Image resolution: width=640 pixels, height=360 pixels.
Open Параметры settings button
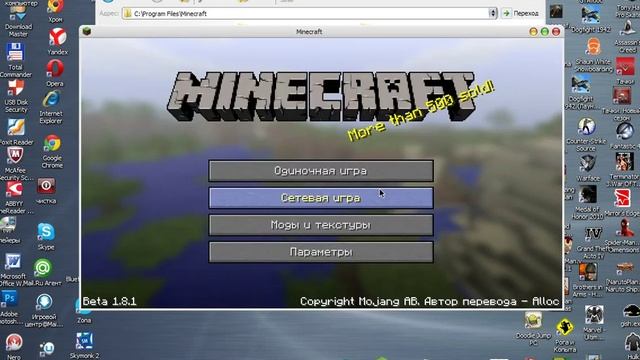click(321, 252)
